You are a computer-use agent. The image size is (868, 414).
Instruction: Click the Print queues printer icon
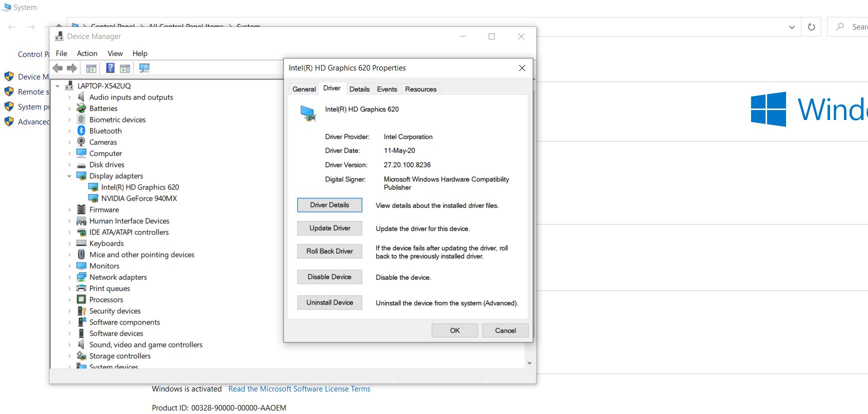pyautogui.click(x=81, y=288)
